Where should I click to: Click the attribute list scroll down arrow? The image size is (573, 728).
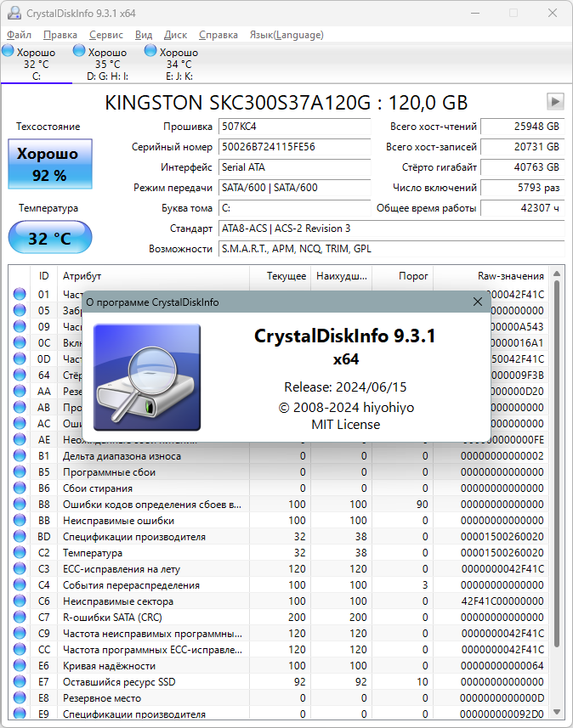[x=557, y=712]
